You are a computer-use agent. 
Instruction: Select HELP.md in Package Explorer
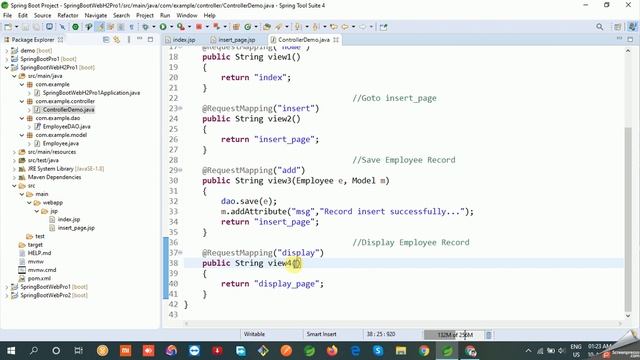click(39, 253)
